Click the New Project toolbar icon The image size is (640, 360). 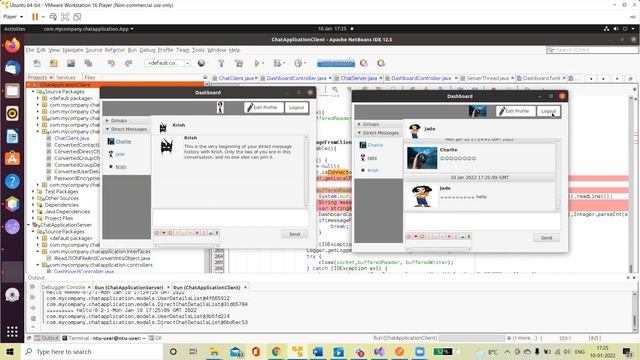click(x=54, y=63)
